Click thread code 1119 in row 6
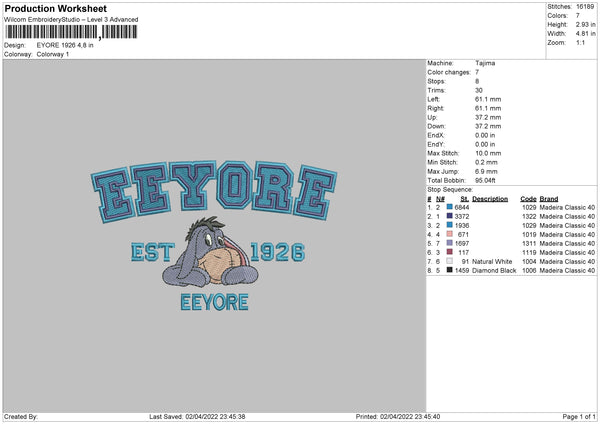Screen dimensions: 600x424 (529, 253)
